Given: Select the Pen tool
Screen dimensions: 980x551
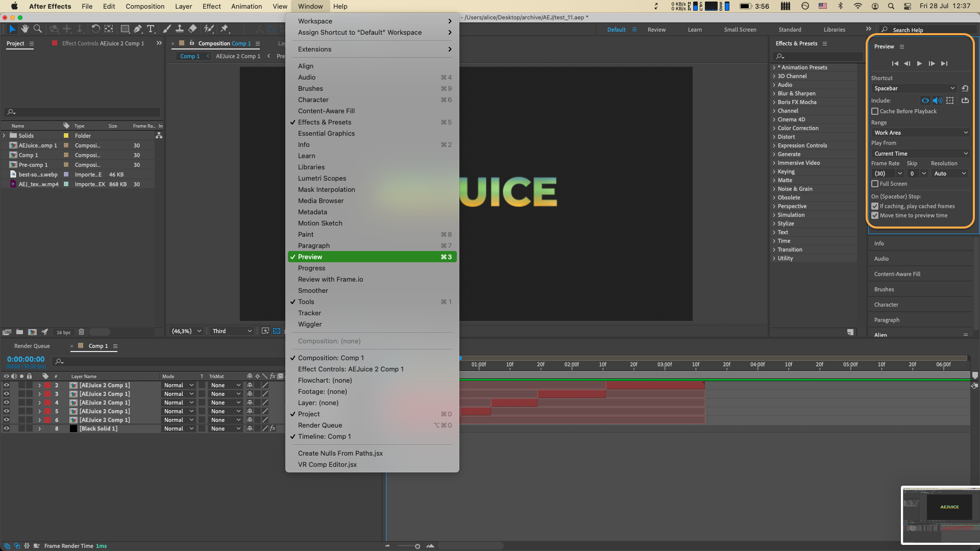Looking at the screenshot, I should (x=138, y=29).
